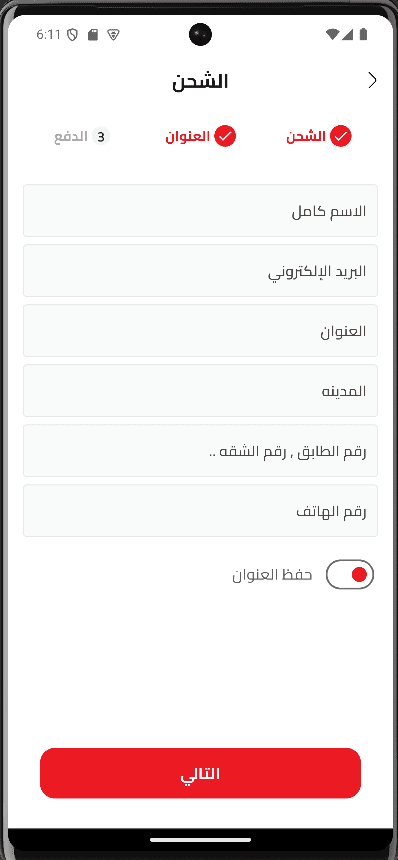Image resolution: width=398 pixels, height=860 pixels.
Task: Toggle the حفظ العنوان switch
Action: [x=350, y=574]
